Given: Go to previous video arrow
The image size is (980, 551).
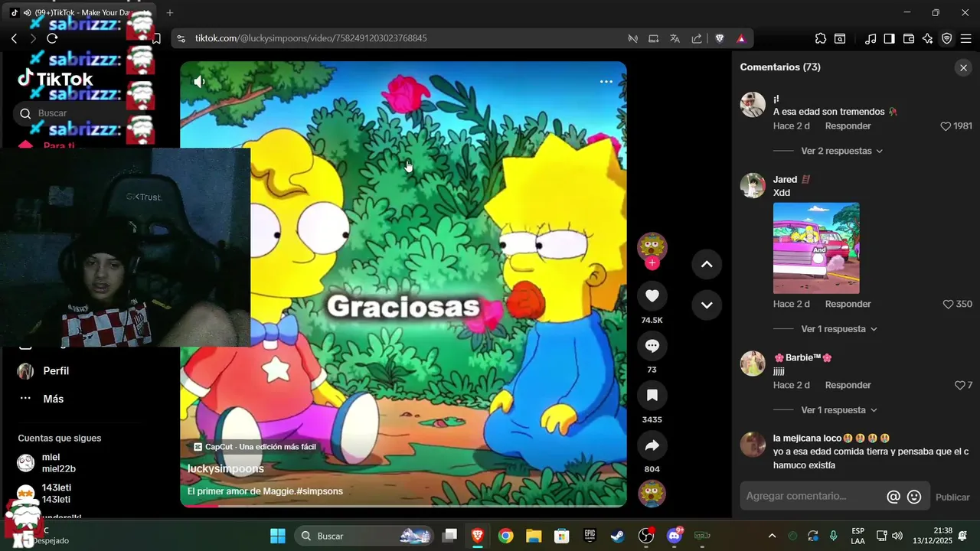Looking at the screenshot, I should tap(707, 264).
